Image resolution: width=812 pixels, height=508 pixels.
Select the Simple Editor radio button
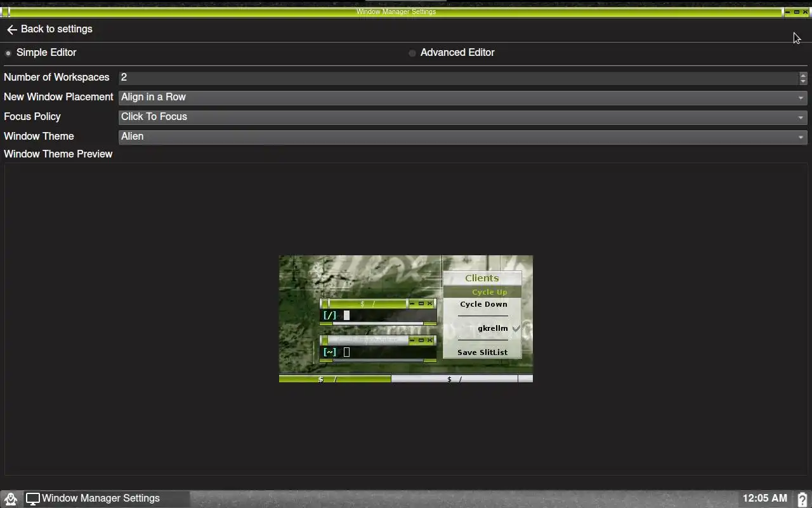pyautogui.click(x=8, y=53)
